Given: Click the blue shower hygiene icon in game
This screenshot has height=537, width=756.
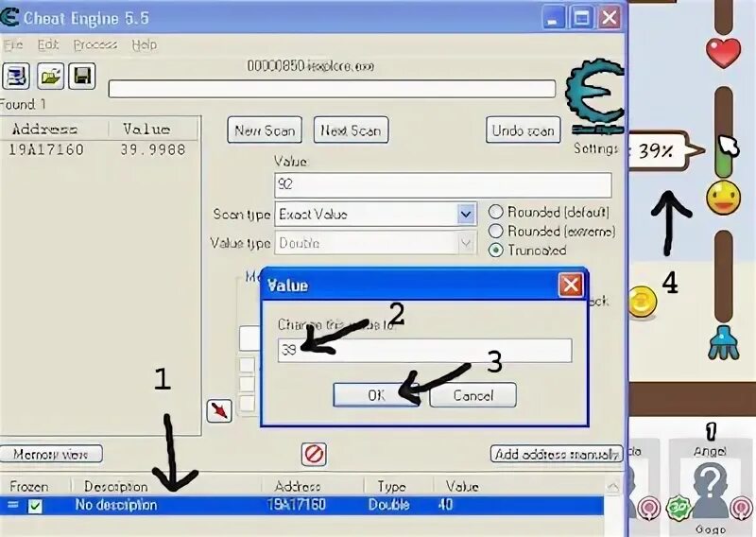Looking at the screenshot, I should (723, 342).
